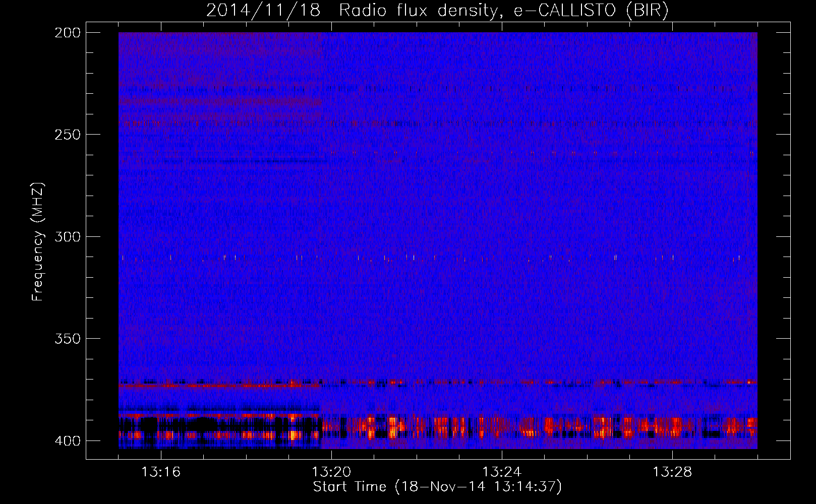This screenshot has width=816, height=504.
Task: Click the 13:28 time tick label
Action: pos(672,472)
